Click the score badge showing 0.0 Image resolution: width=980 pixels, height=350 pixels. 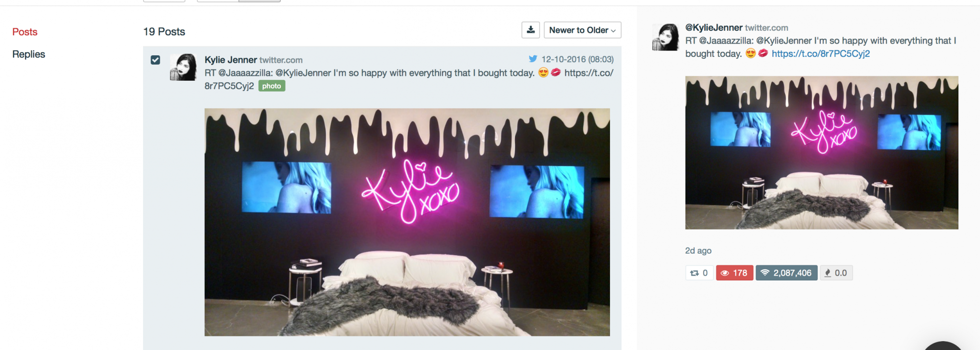click(836, 273)
